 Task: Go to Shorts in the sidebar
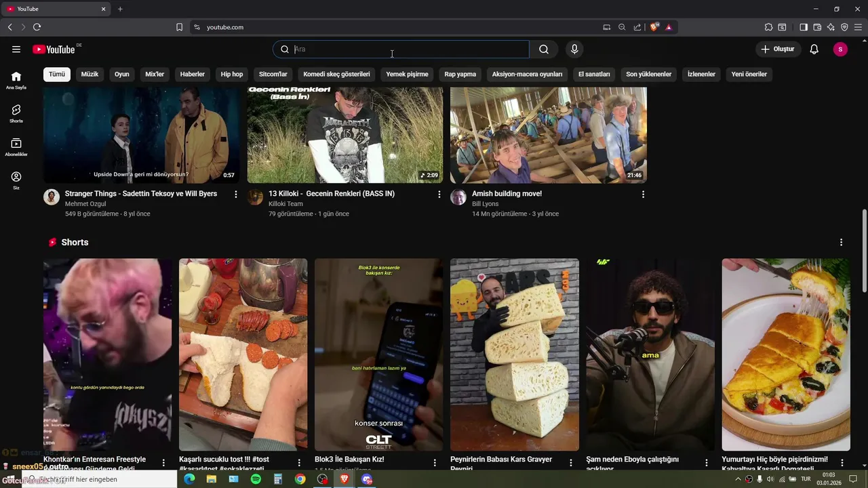click(x=16, y=113)
